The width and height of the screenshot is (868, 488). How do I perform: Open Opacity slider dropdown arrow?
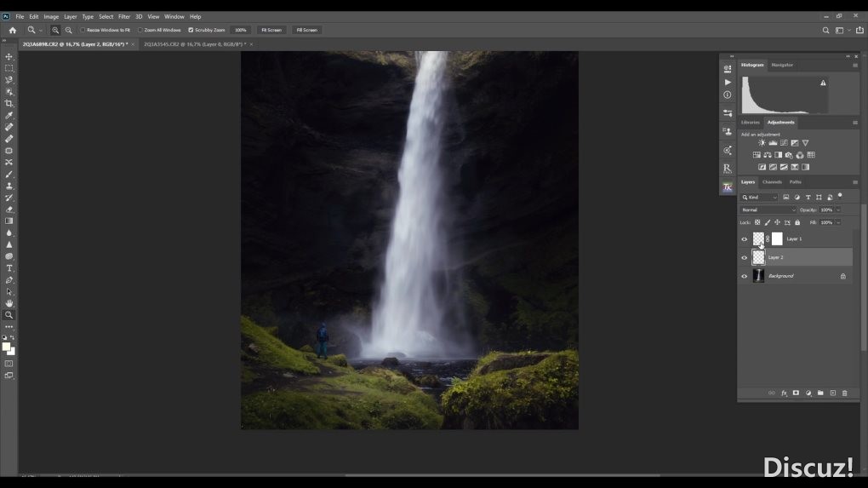point(838,210)
